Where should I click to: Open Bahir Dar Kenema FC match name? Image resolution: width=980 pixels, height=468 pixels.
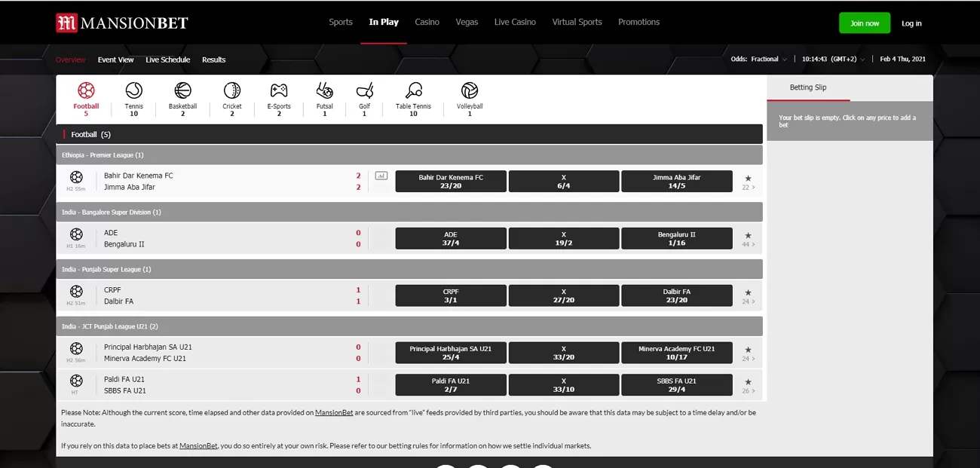(139, 176)
